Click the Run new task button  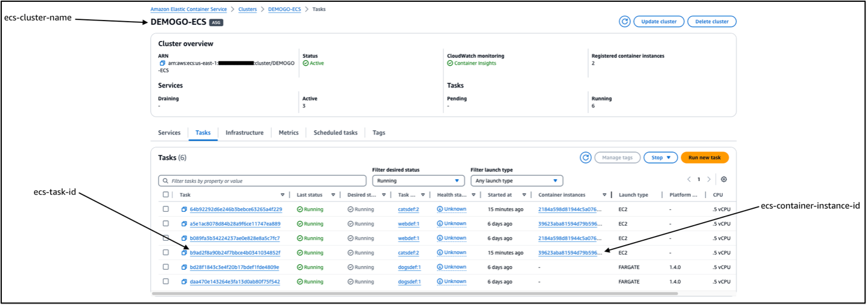pos(705,158)
